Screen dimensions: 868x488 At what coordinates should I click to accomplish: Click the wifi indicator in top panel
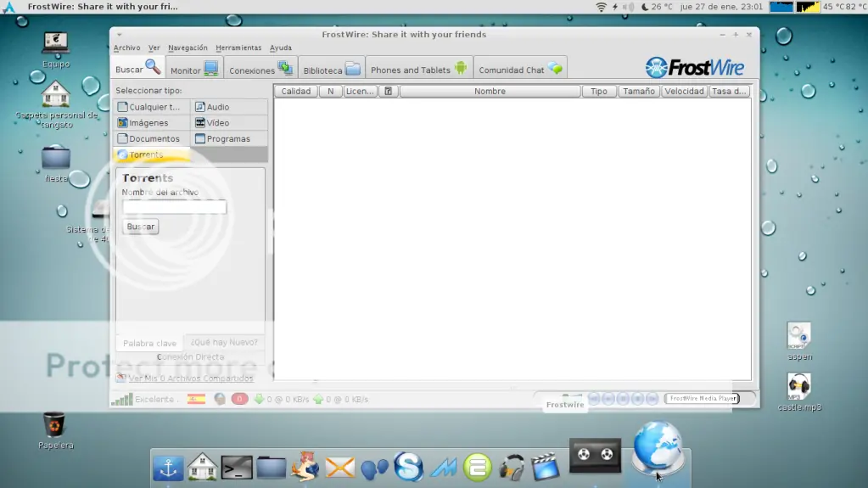[601, 7]
